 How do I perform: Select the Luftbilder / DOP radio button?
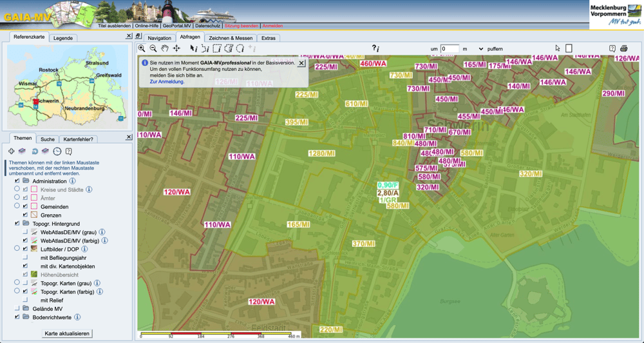(17, 248)
